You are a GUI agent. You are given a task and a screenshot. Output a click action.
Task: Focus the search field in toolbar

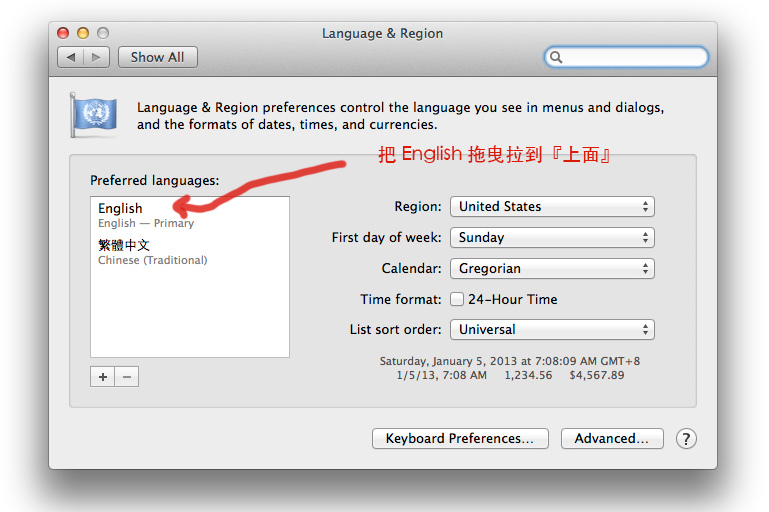(626, 57)
